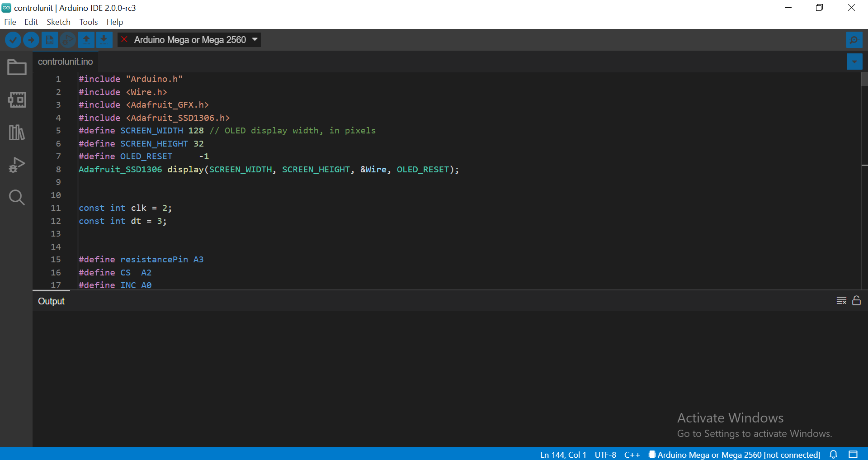Expand the dropdown arrow below the Serial Monitor
868x460 pixels.
(854, 62)
